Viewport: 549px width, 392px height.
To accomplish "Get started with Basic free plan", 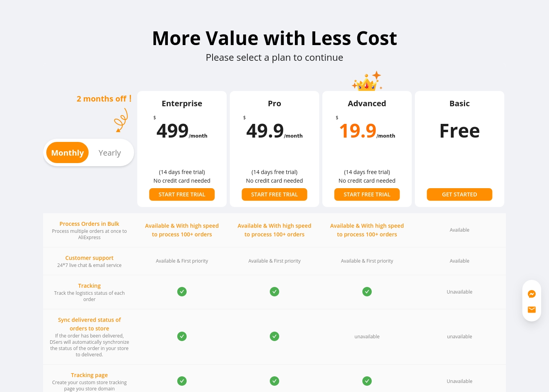I will (460, 194).
